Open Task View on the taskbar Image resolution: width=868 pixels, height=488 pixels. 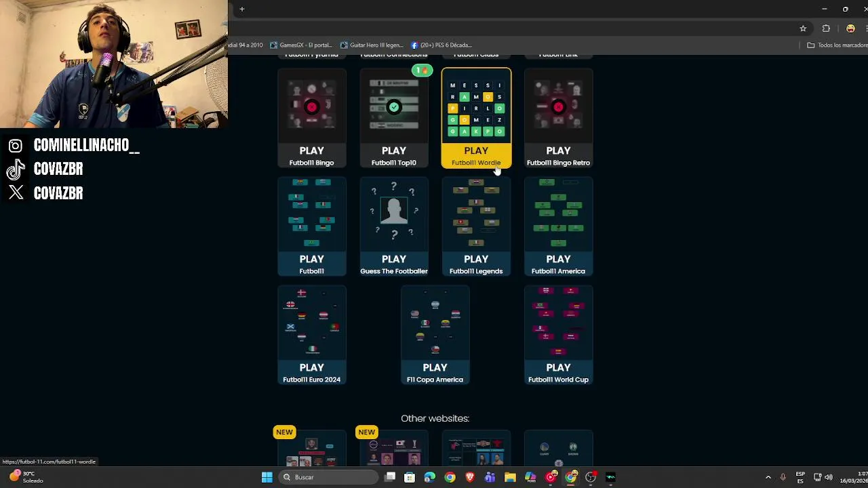[x=390, y=477]
